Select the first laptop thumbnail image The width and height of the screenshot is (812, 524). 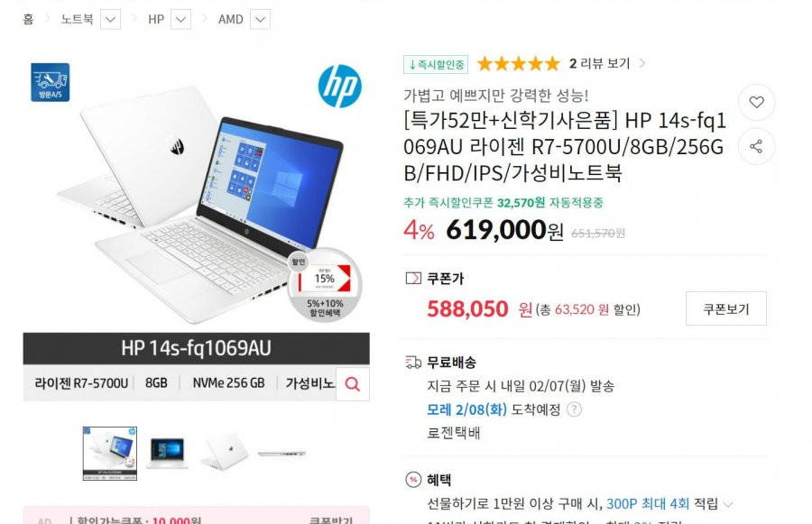(x=110, y=454)
